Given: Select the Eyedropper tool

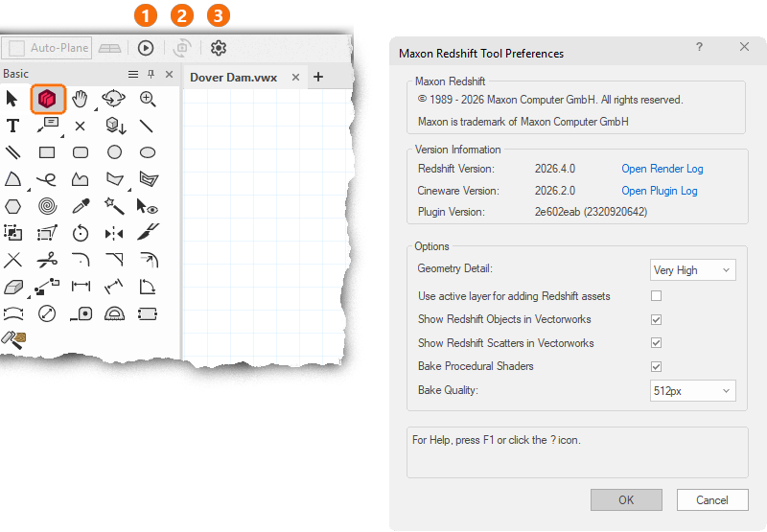Looking at the screenshot, I should (81, 206).
